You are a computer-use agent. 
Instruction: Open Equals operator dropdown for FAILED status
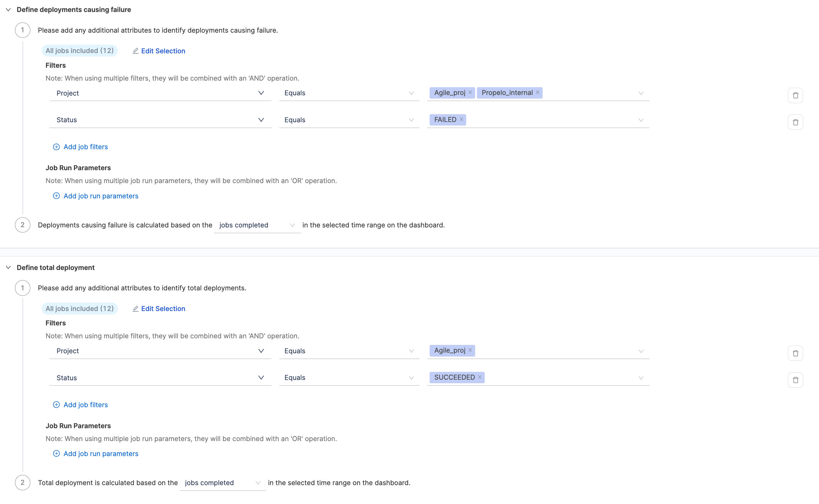[349, 120]
